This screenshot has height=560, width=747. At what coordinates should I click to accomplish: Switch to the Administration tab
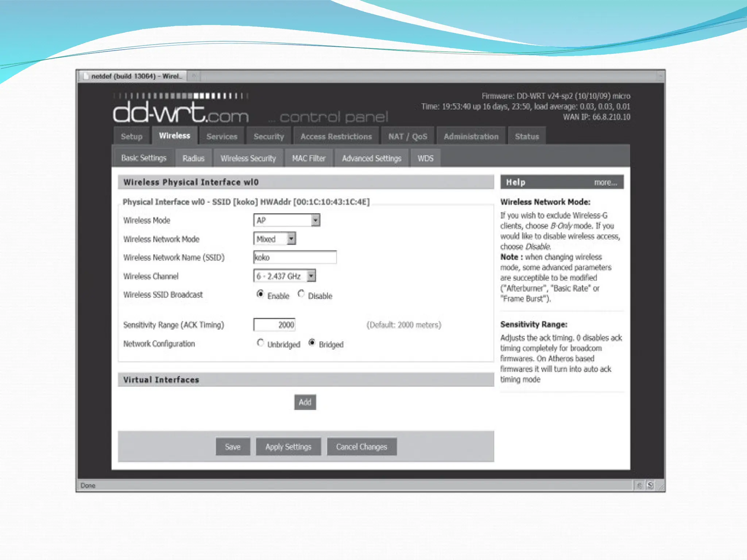[x=471, y=136]
